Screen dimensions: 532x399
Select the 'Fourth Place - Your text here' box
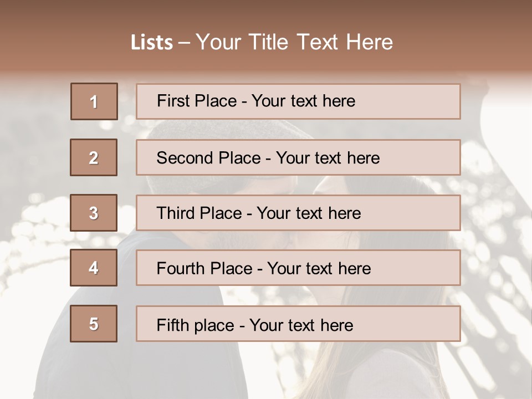coord(298,268)
